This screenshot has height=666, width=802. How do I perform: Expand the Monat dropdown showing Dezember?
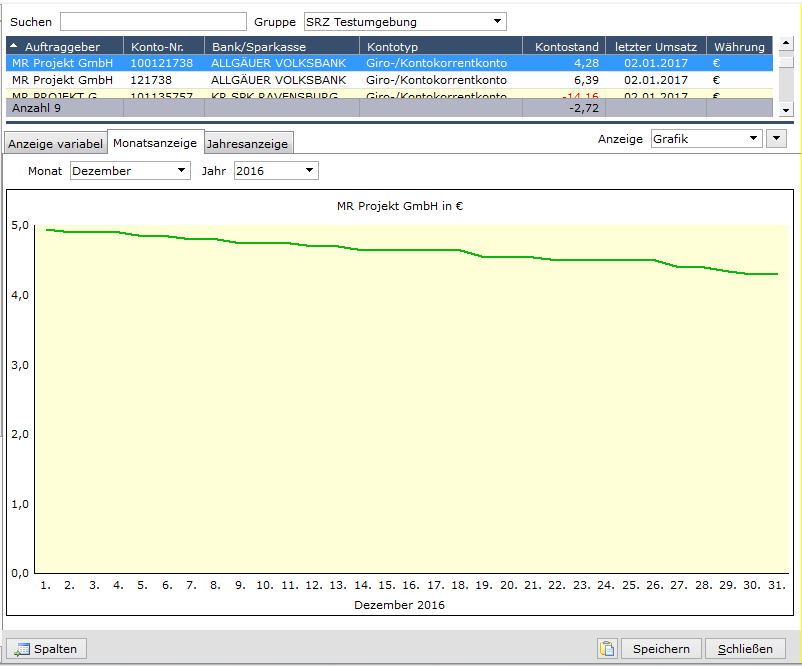tap(130, 171)
